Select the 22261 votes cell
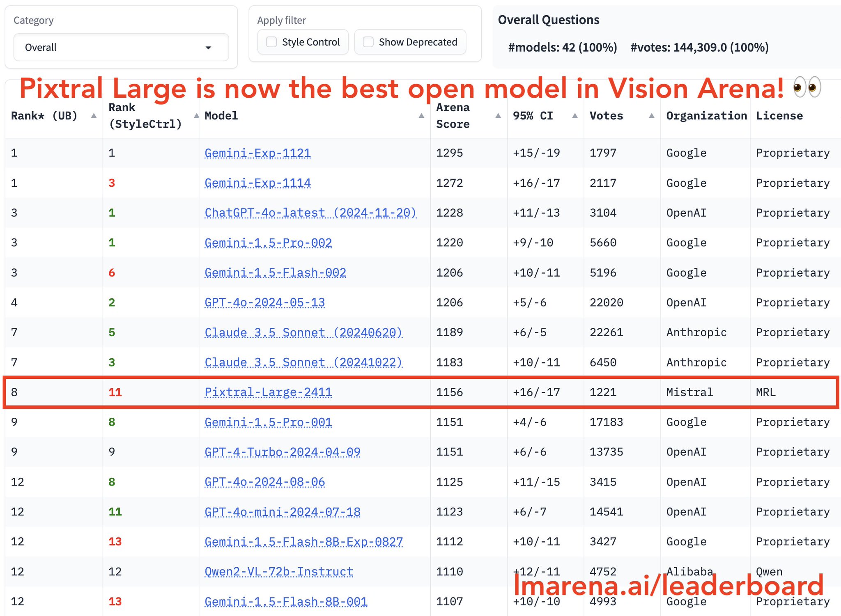Viewport: 841px width, 616px height. tap(607, 332)
